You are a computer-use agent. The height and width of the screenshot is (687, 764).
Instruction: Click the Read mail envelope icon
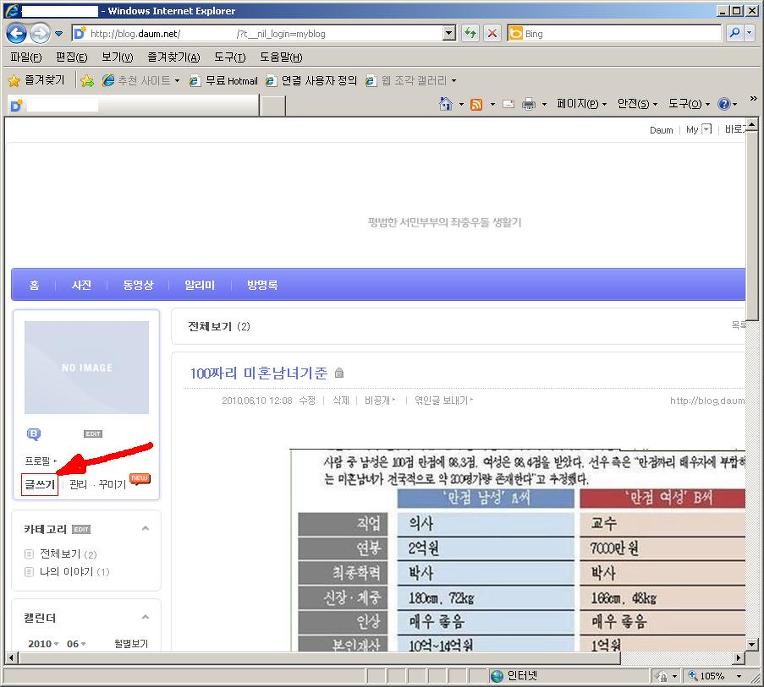tap(509, 104)
